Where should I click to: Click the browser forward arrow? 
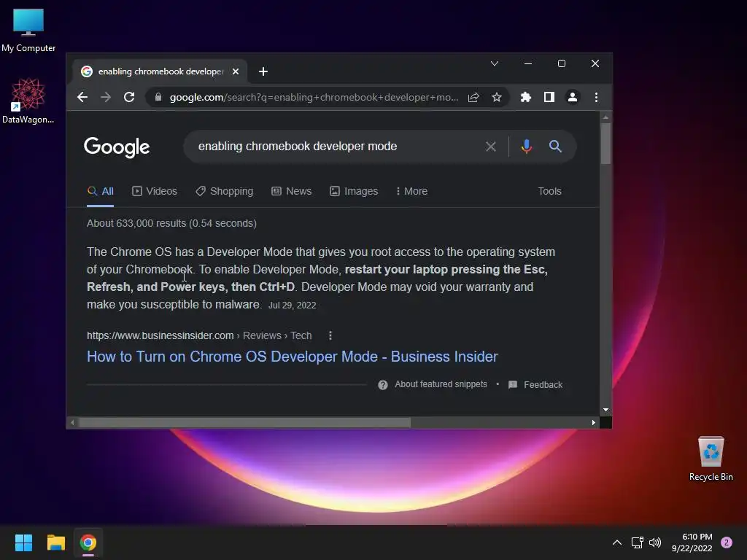coord(106,97)
